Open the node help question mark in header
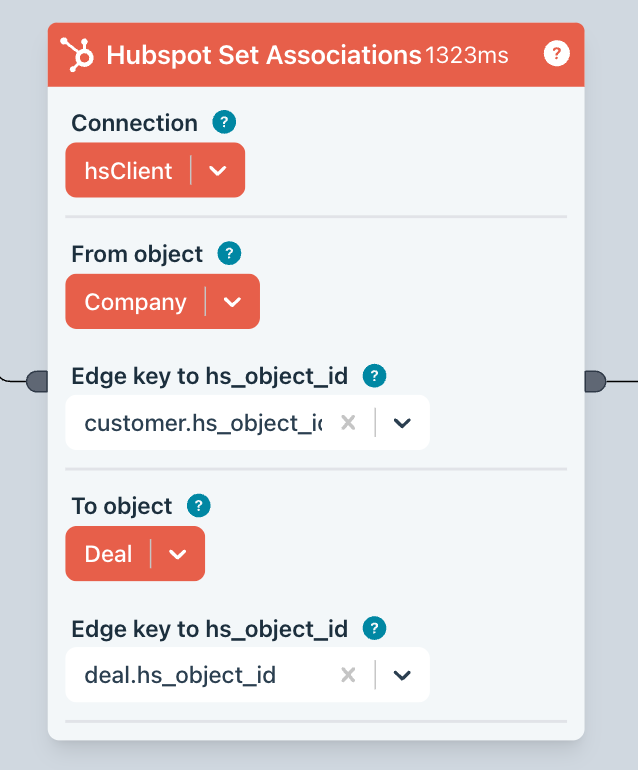Image resolution: width=638 pixels, height=770 pixels. [556, 54]
